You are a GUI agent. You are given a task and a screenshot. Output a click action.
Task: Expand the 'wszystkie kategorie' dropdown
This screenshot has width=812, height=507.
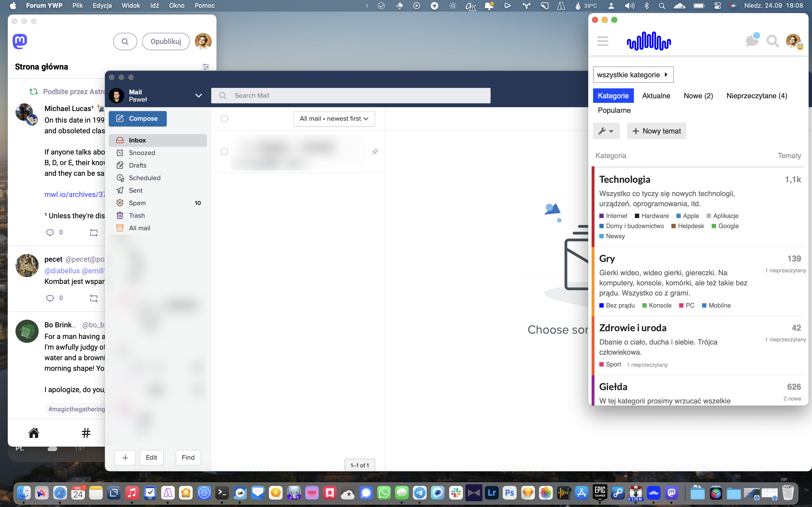[633, 75]
